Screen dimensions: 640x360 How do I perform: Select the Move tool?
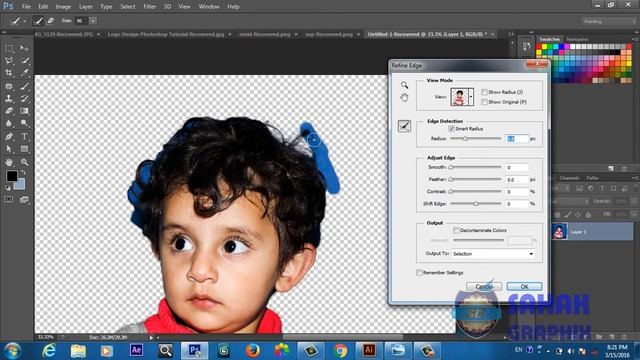24,48
